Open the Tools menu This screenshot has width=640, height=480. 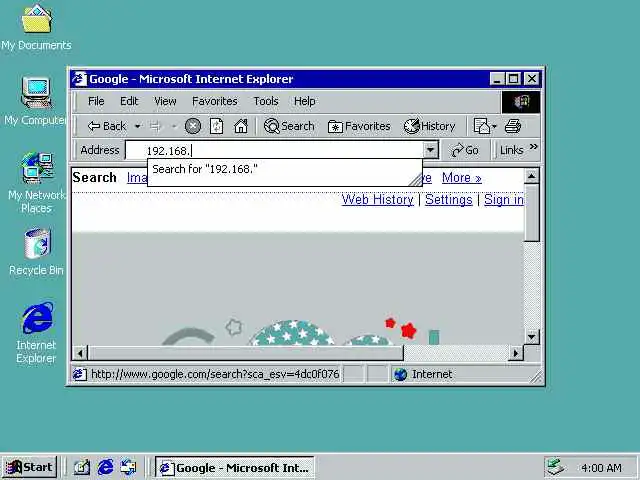(x=266, y=101)
